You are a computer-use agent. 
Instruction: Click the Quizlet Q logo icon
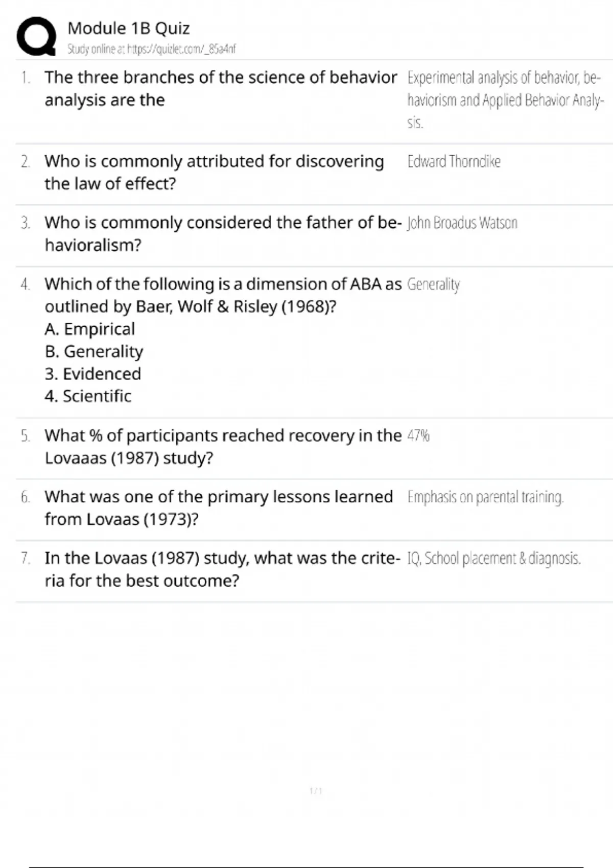pos(36,37)
